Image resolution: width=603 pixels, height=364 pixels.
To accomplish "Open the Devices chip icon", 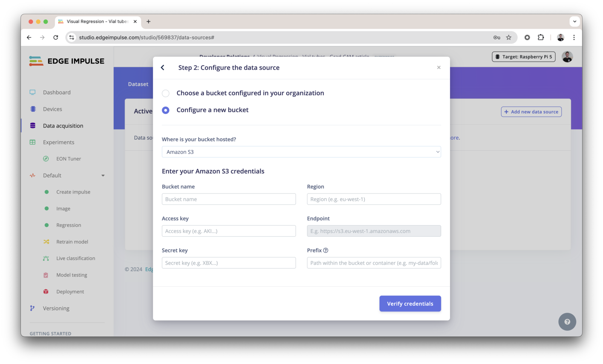I will click(x=33, y=109).
